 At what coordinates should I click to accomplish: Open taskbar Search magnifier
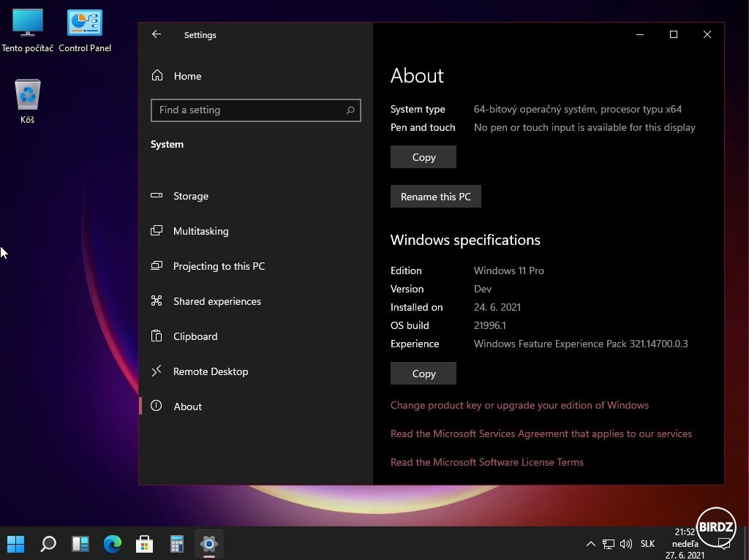[48, 543]
